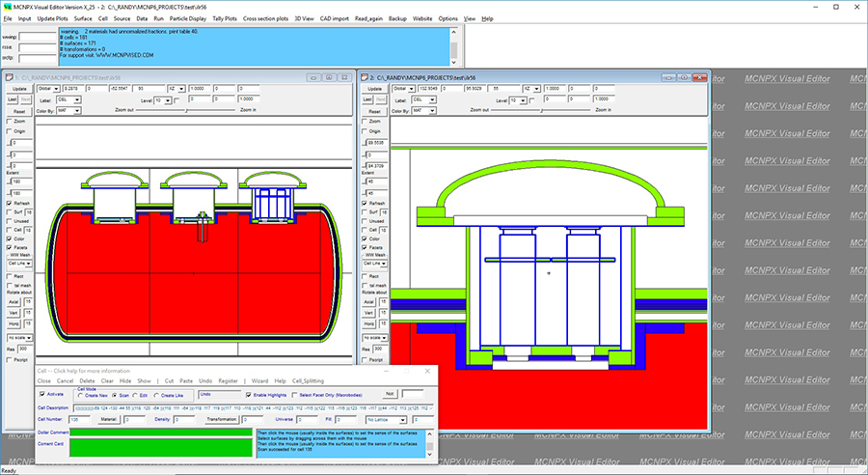Click the Horiz rotate button in window 1

tap(14, 323)
